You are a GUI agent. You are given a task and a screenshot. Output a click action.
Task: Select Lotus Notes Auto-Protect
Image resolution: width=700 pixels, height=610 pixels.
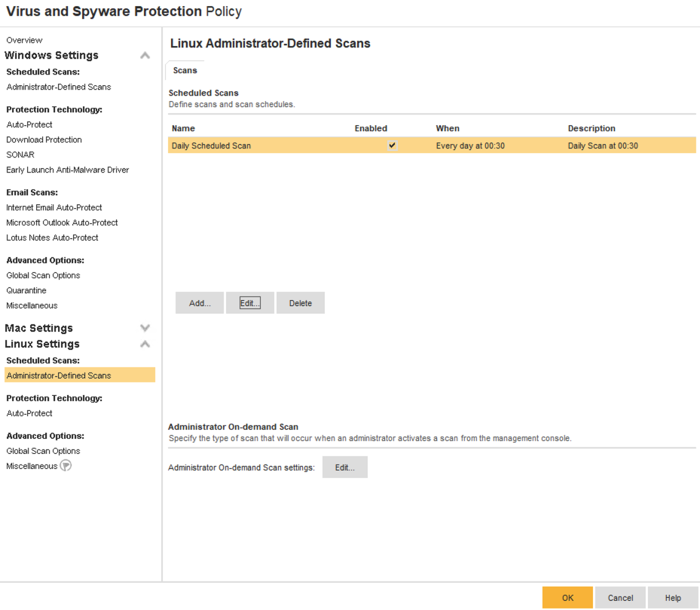coord(52,238)
